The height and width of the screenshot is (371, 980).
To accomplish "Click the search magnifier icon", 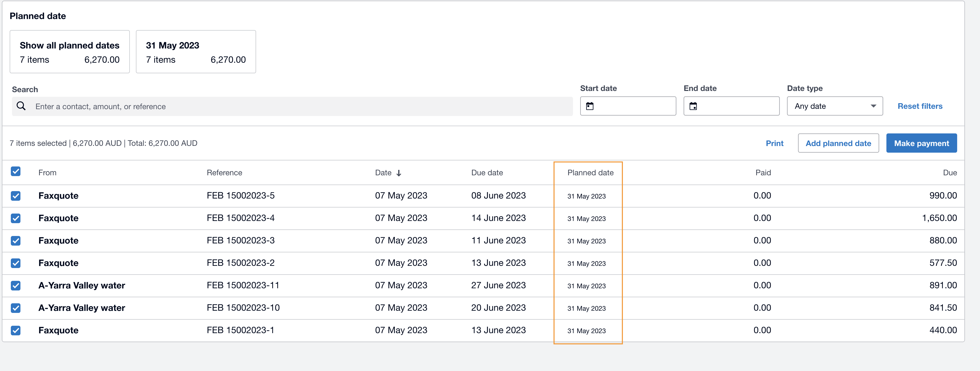I will point(21,106).
